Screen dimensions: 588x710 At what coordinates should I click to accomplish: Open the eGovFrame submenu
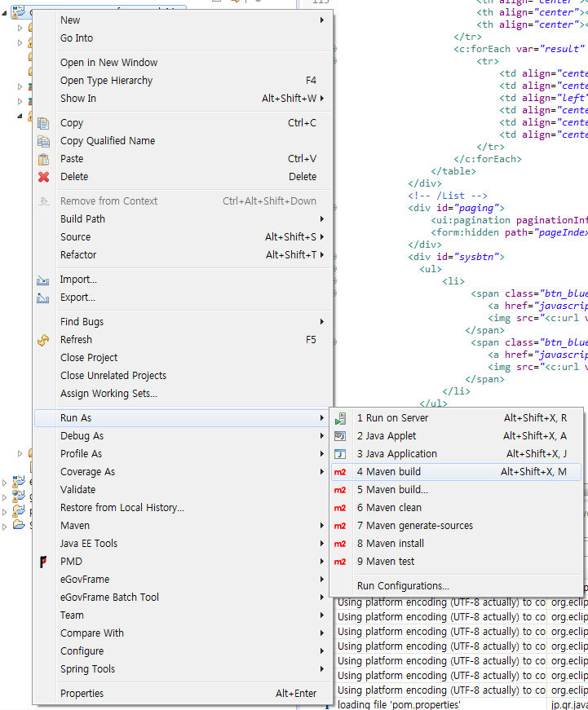[x=183, y=580]
